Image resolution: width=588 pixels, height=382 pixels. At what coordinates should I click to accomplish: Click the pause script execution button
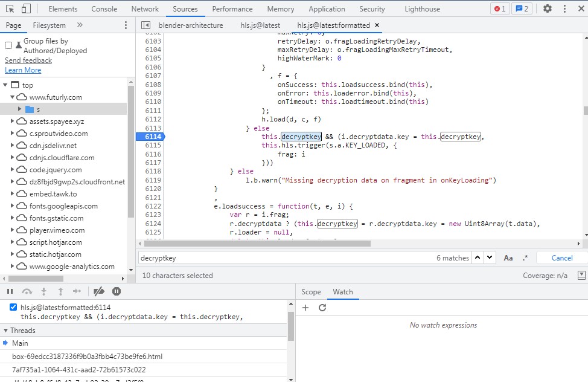coord(10,291)
